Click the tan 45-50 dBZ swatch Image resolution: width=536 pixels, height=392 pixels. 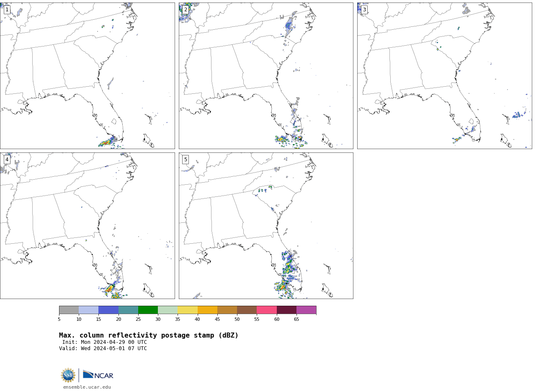coord(227,310)
